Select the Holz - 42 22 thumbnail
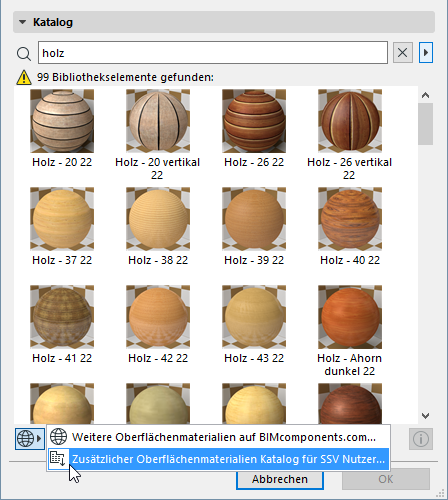The image size is (448, 500). coord(158,317)
